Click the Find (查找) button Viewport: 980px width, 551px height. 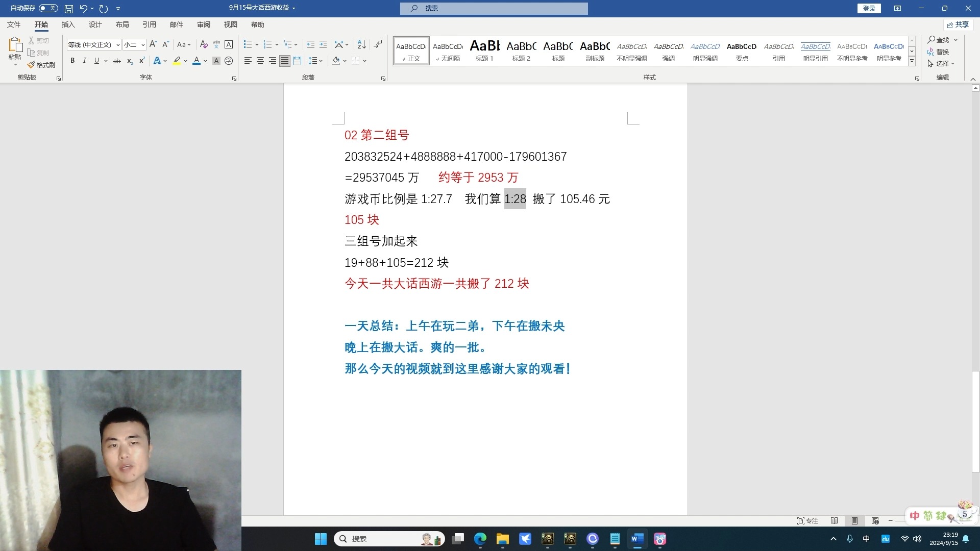click(x=939, y=39)
